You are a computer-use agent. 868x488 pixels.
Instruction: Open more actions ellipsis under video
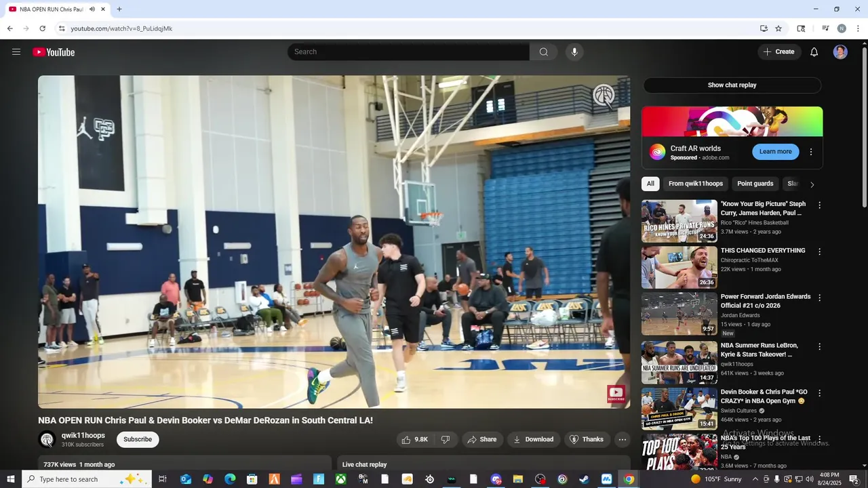[623, 439]
